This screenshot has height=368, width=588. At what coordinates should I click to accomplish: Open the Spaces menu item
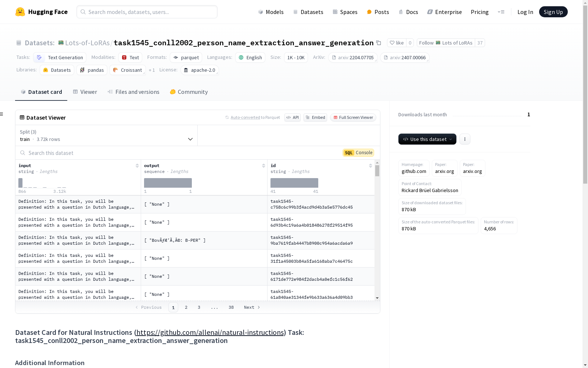coord(345,12)
